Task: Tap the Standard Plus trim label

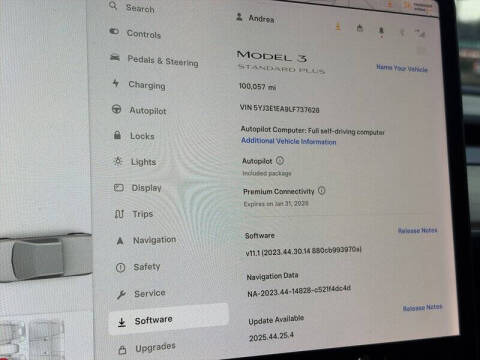Action: [281, 69]
